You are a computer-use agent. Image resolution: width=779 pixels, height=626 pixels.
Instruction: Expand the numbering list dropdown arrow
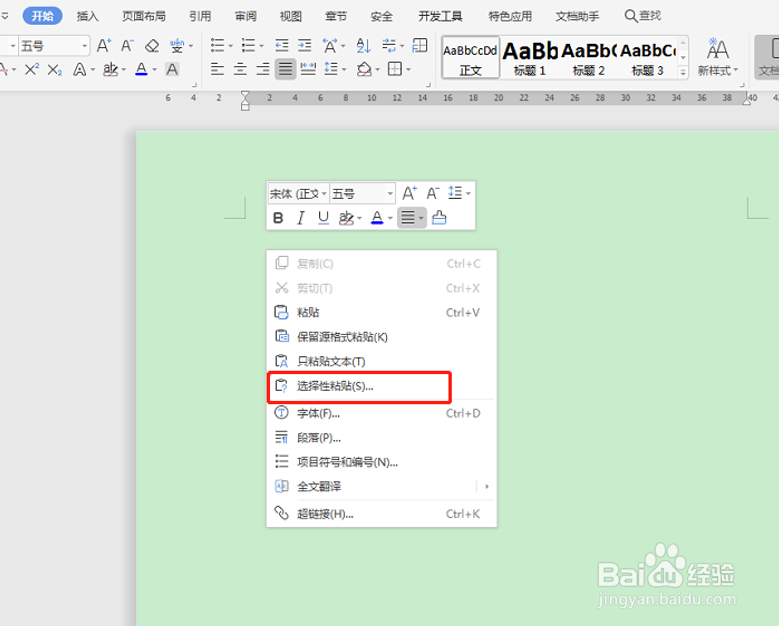pyautogui.click(x=261, y=46)
